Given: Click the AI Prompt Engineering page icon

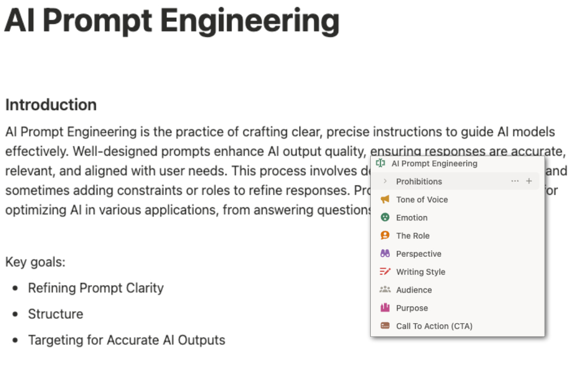Looking at the screenshot, I should 381,163.
